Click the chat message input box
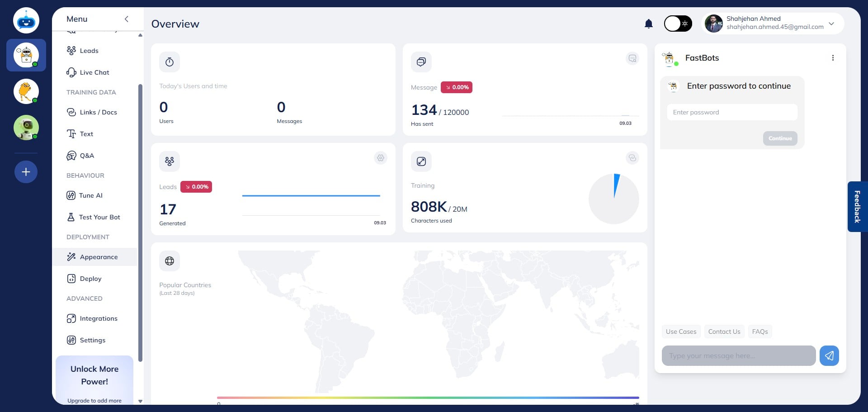Screen dimensions: 868x412 click(x=739, y=356)
